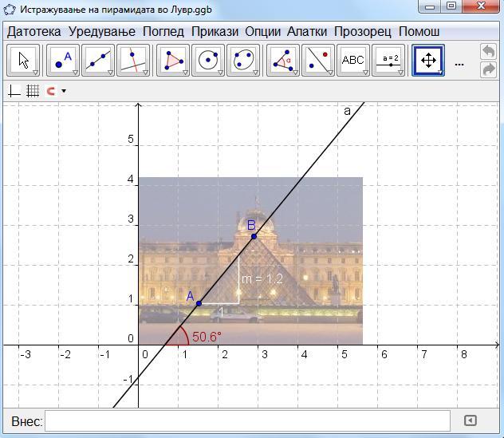The height and width of the screenshot is (438, 504).
Task: Expand the Circle tool's dropdown triangle
Action: tap(220, 73)
